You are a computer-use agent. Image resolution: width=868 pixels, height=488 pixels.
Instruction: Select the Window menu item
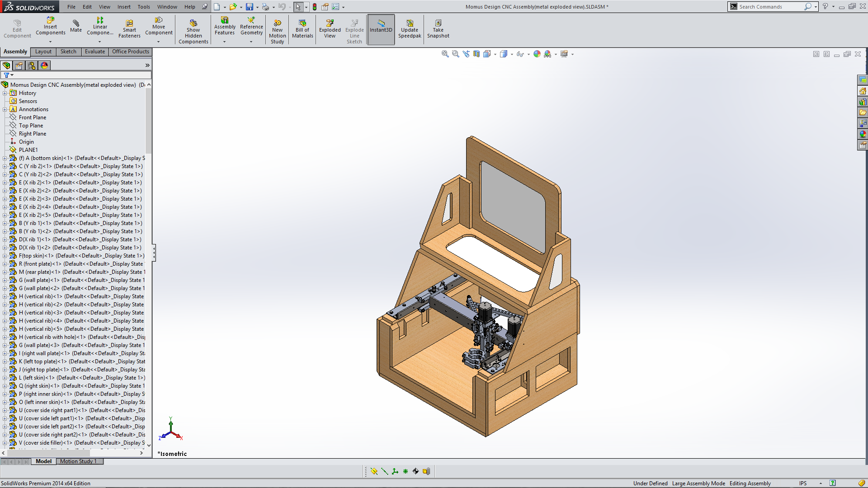pos(166,7)
